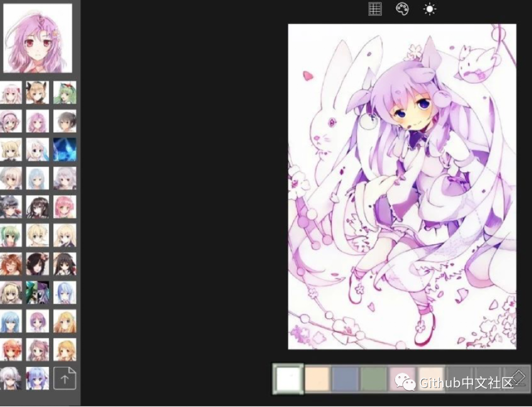Pick the blonde girl wearing headphones
Image resolution: width=532 pixels, height=407 pixels.
tap(11, 292)
